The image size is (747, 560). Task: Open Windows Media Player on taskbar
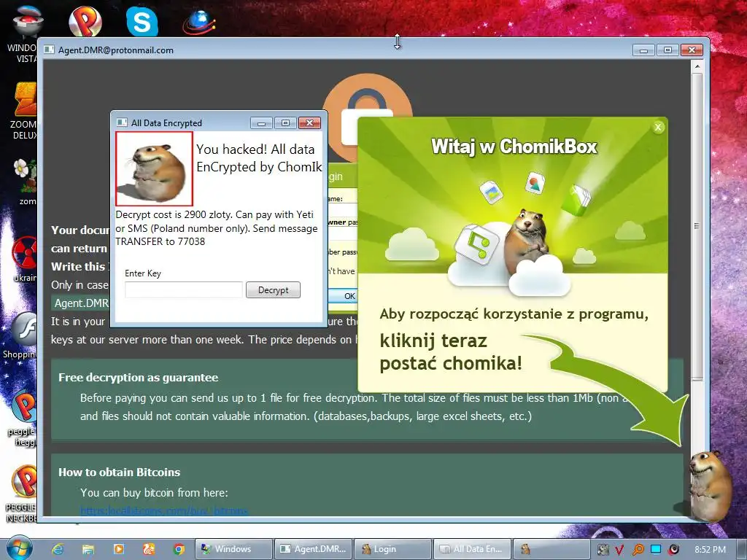coord(119,549)
